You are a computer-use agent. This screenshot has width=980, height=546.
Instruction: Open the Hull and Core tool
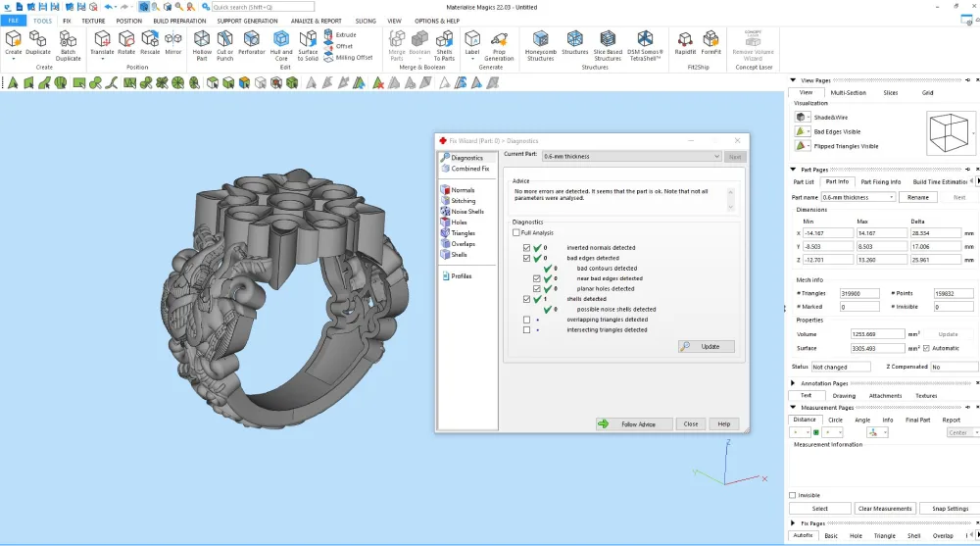coord(281,46)
